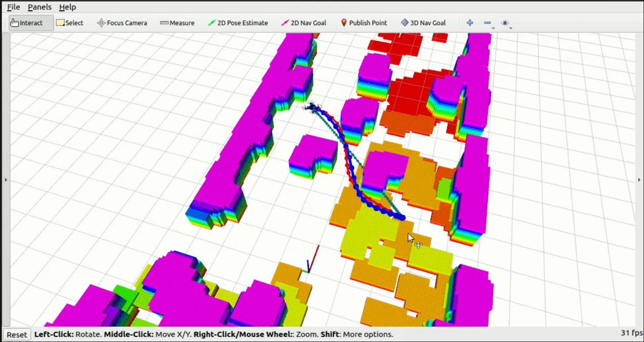Click the blue path endpoint marker
This screenshot has width=644, height=342.
point(402,217)
